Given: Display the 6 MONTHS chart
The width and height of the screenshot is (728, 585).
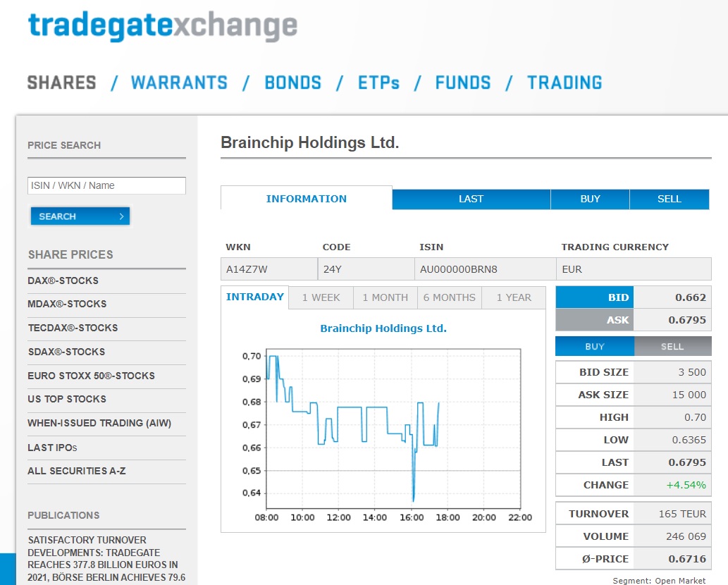Looking at the screenshot, I should pos(449,297).
